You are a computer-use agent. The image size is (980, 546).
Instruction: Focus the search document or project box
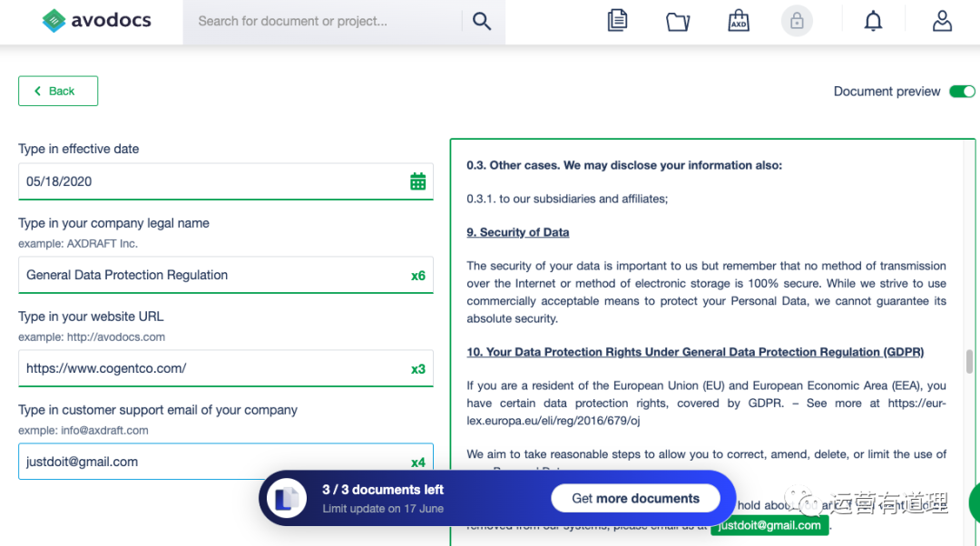(x=322, y=22)
